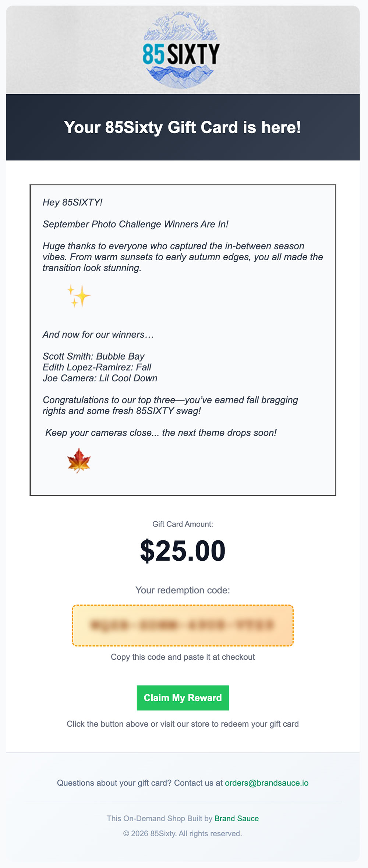Viewport: 368px width, 868px height.
Task: Click the winner entry Joe Camera: Lil Cool Down
Action: coord(100,378)
